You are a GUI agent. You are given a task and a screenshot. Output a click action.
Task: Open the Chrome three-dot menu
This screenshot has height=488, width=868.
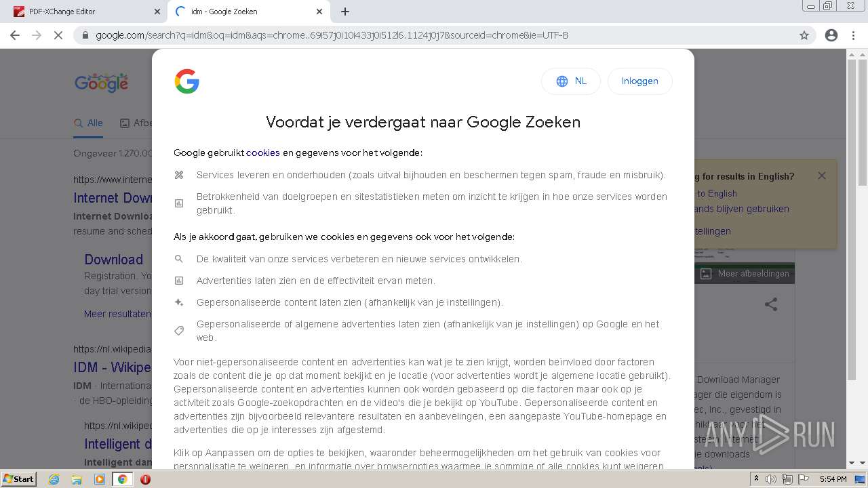point(853,35)
